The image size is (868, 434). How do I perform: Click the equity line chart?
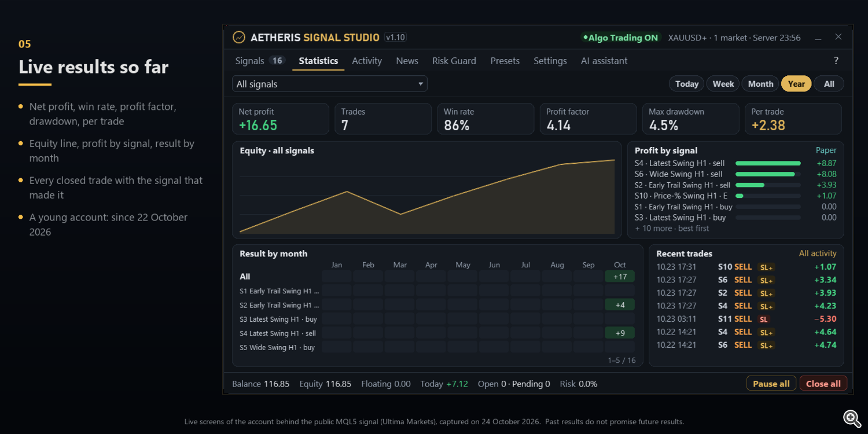(427, 196)
